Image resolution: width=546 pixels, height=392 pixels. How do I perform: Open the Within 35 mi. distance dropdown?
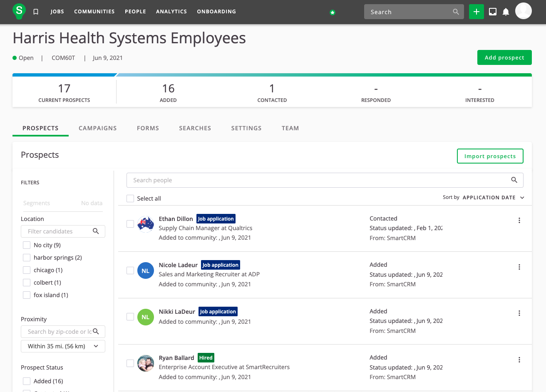click(x=63, y=346)
